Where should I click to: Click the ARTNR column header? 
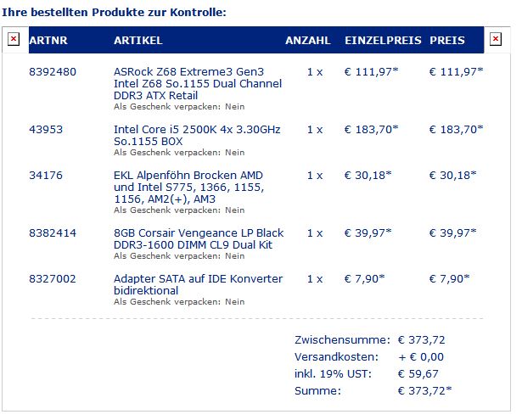point(48,40)
